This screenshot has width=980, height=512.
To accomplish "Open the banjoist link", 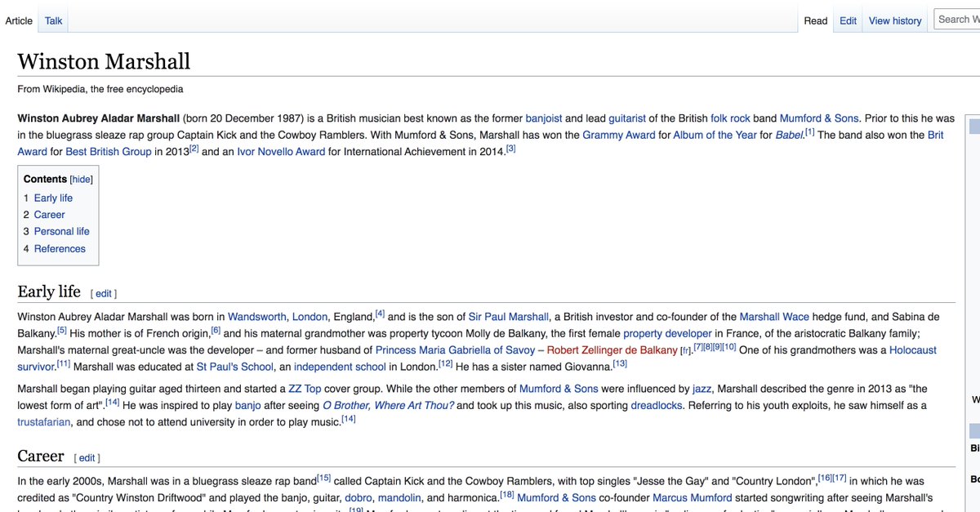I will (544, 118).
